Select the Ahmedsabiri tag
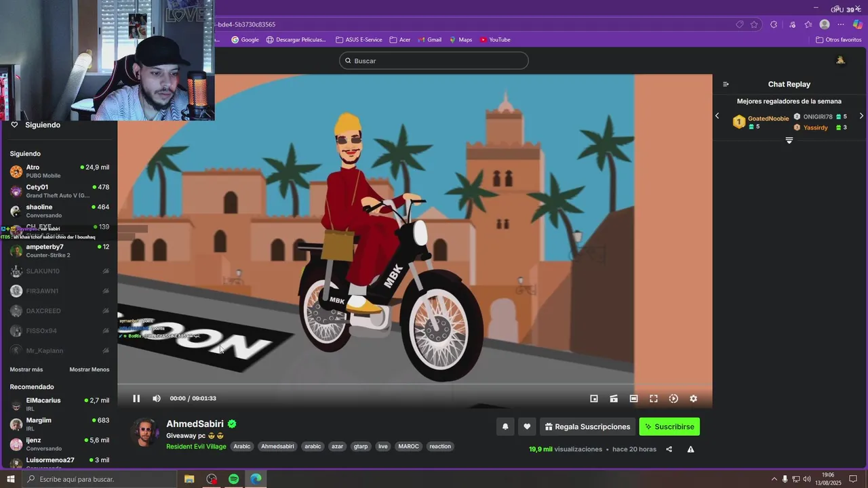 tap(277, 447)
